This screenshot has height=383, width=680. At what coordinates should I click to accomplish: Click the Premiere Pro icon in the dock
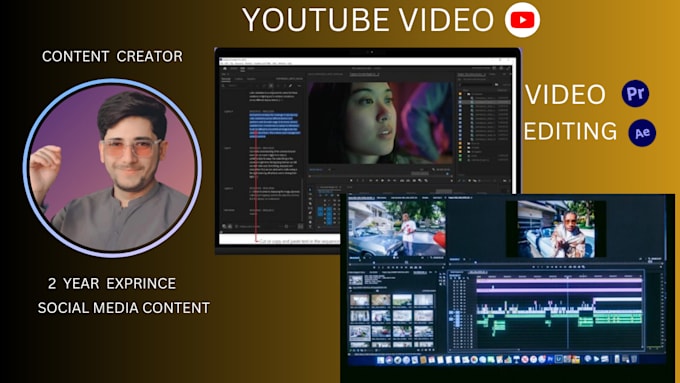(x=550, y=360)
